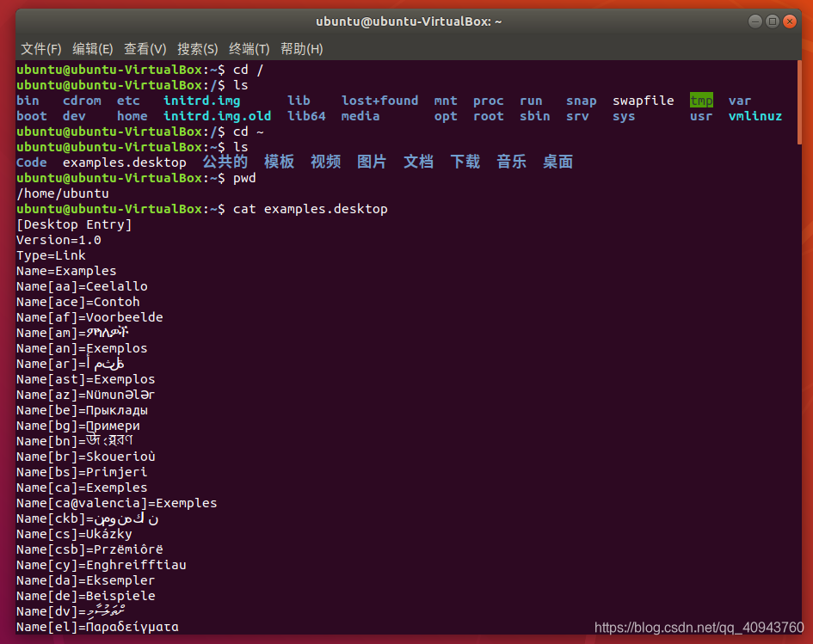Click the cat examples.desktop command line
The image size is (813, 644).
point(202,209)
